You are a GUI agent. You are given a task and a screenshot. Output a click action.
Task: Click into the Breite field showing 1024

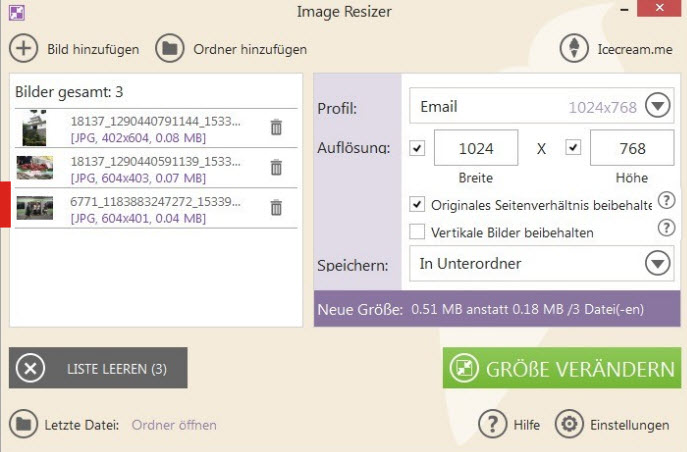[476, 148]
